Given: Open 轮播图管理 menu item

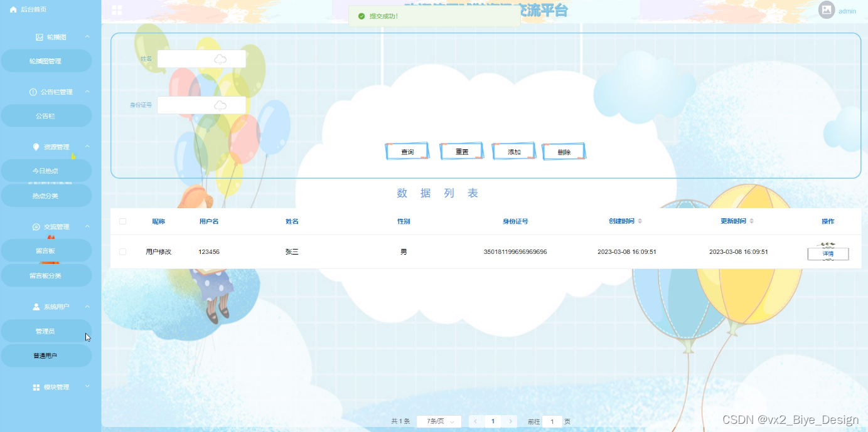Looking at the screenshot, I should click(46, 61).
